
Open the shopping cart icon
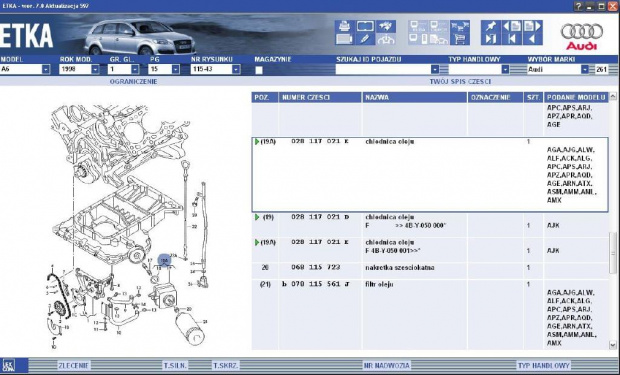[x=460, y=39]
